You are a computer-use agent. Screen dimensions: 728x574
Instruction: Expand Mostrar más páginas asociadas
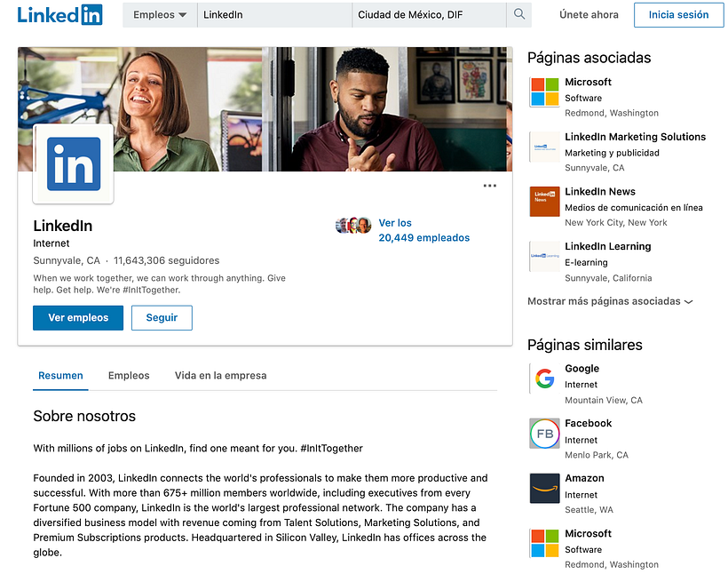pos(610,301)
